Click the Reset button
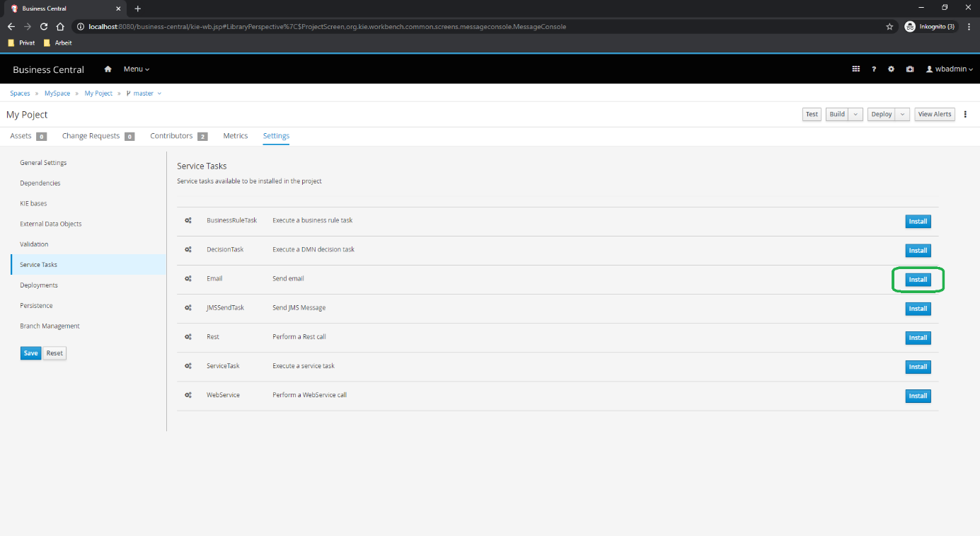 coord(54,353)
